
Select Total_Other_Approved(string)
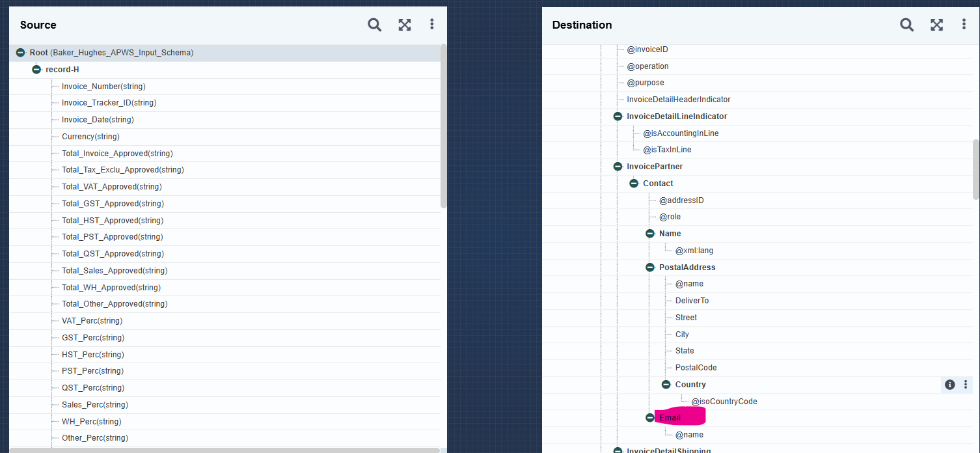[115, 304]
